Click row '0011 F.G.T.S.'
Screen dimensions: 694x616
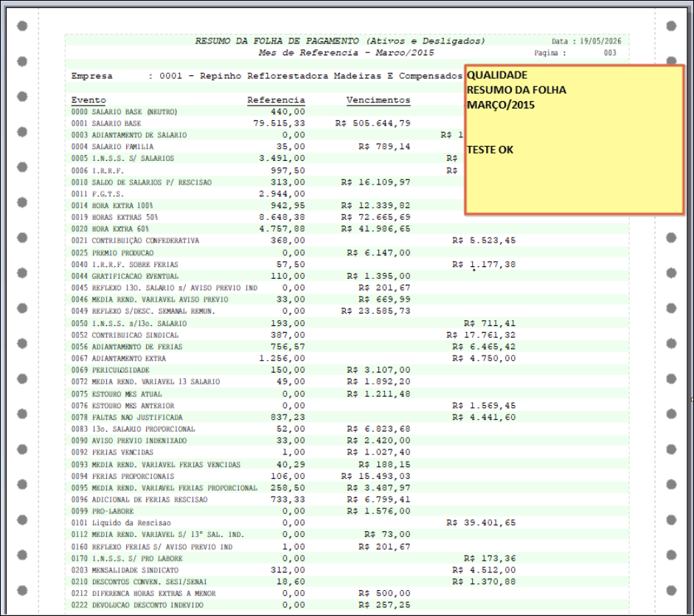(x=97, y=194)
